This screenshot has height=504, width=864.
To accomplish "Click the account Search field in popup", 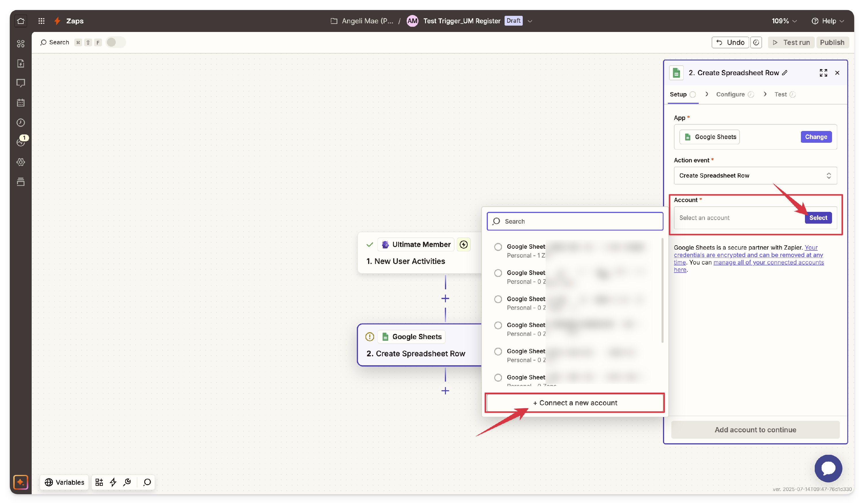I will click(x=575, y=221).
